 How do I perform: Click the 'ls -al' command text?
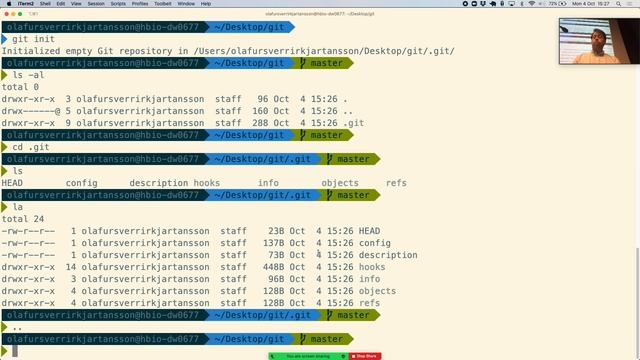(x=28, y=75)
